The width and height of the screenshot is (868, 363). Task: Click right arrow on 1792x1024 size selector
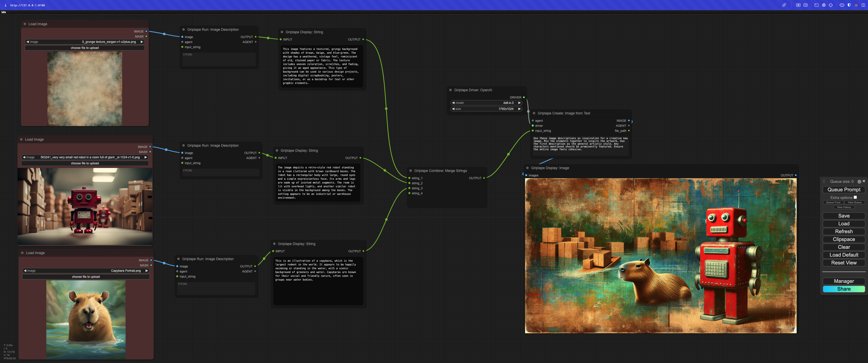click(x=519, y=109)
